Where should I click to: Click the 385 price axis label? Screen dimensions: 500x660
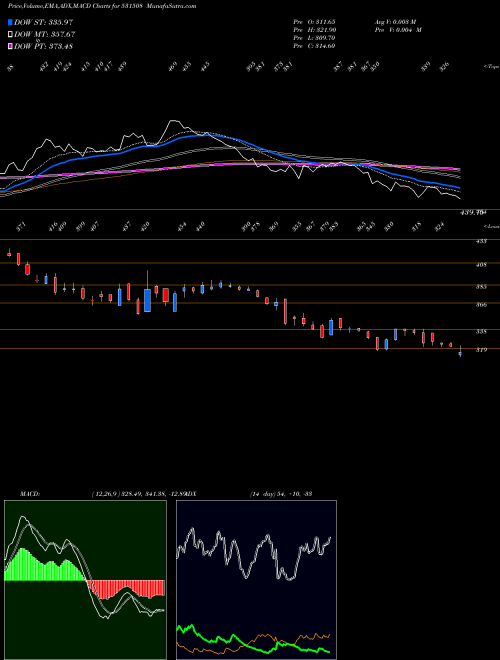tap(481, 287)
